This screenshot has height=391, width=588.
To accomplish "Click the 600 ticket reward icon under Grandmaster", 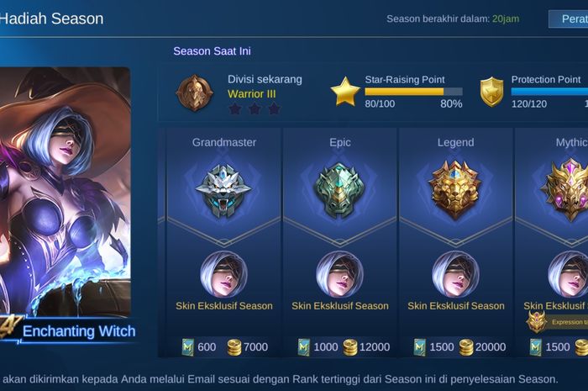I will 188,347.
